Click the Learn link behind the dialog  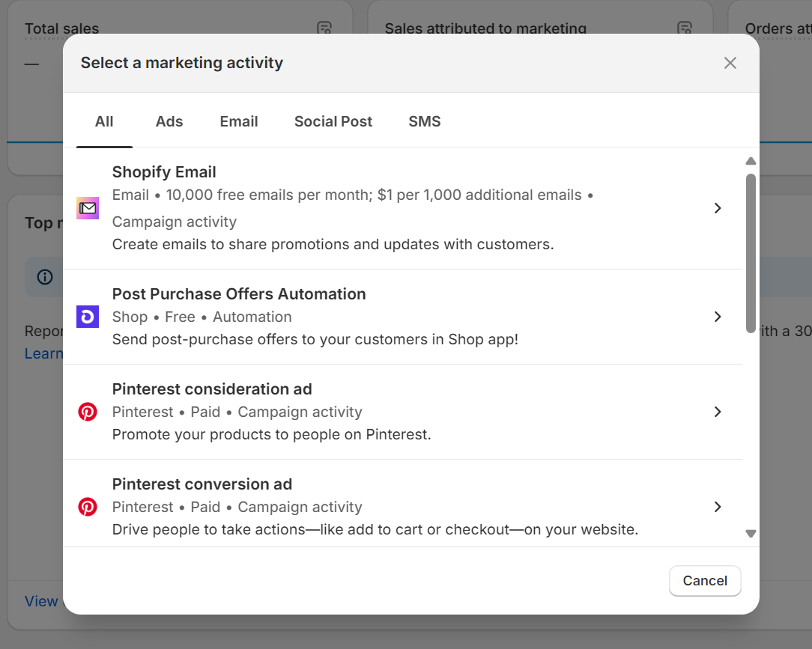[43, 353]
